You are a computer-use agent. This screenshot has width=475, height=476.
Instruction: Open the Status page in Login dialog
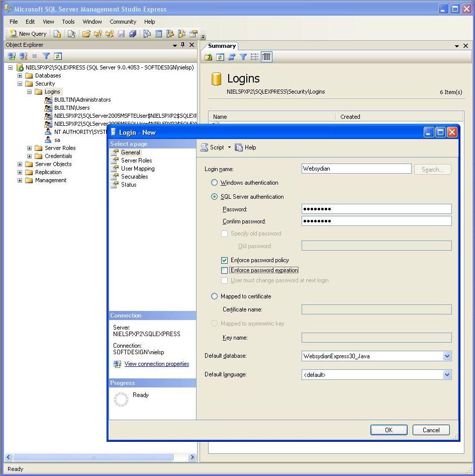[129, 185]
